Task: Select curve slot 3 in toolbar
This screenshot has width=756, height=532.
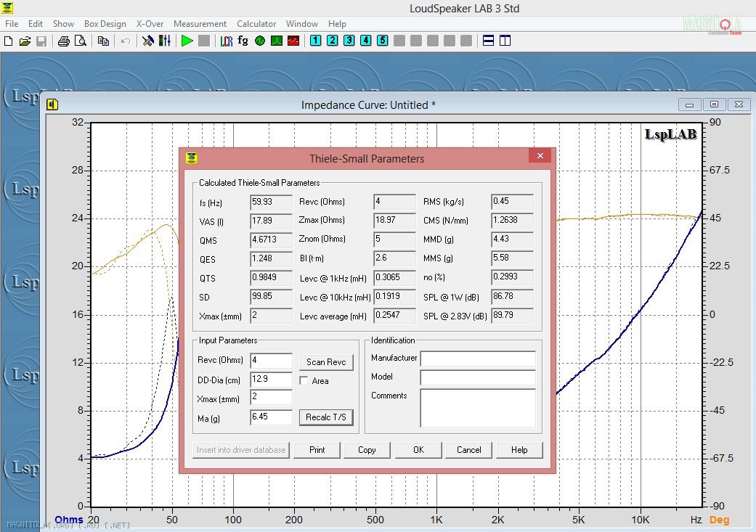Action: point(349,41)
